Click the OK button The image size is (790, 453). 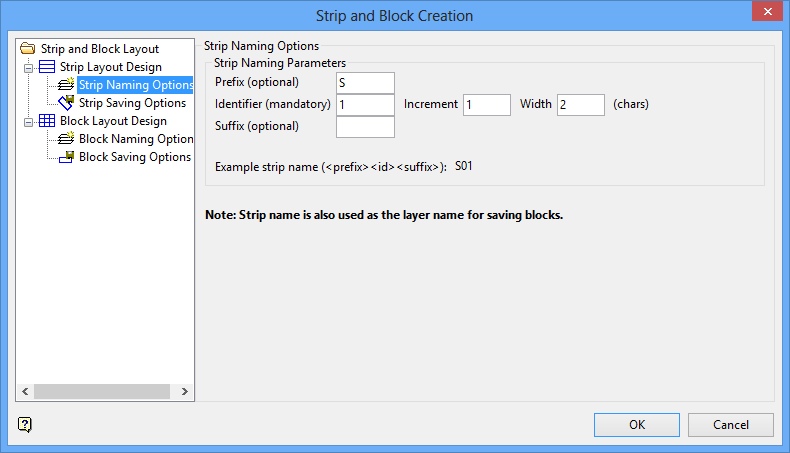pyautogui.click(x=636, y=424)
